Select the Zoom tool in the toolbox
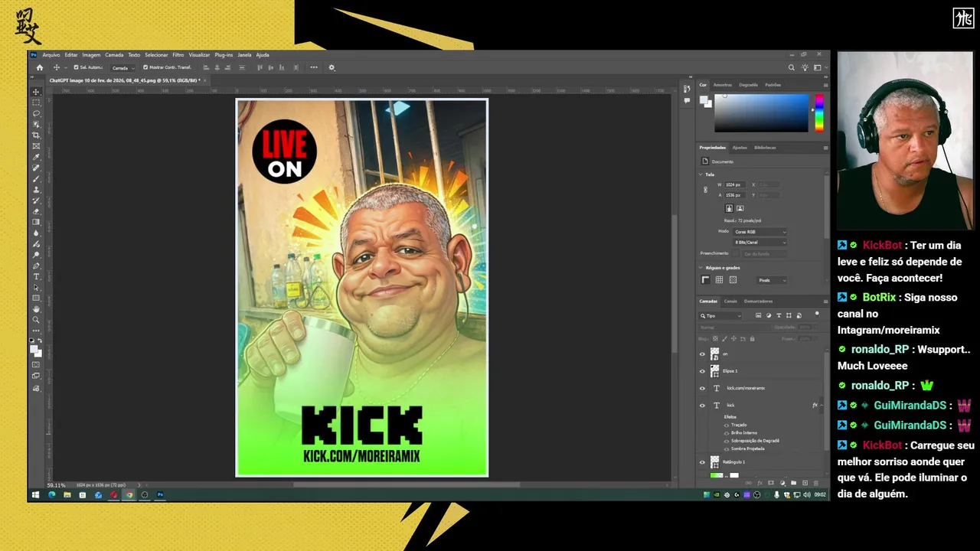This screenshot has height=551, width=980. click(x=36, y=320)
